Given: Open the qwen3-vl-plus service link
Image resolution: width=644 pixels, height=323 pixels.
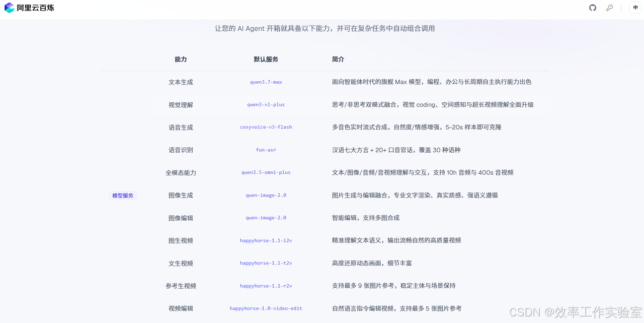Looking at the screenshot, I should 266,105.
